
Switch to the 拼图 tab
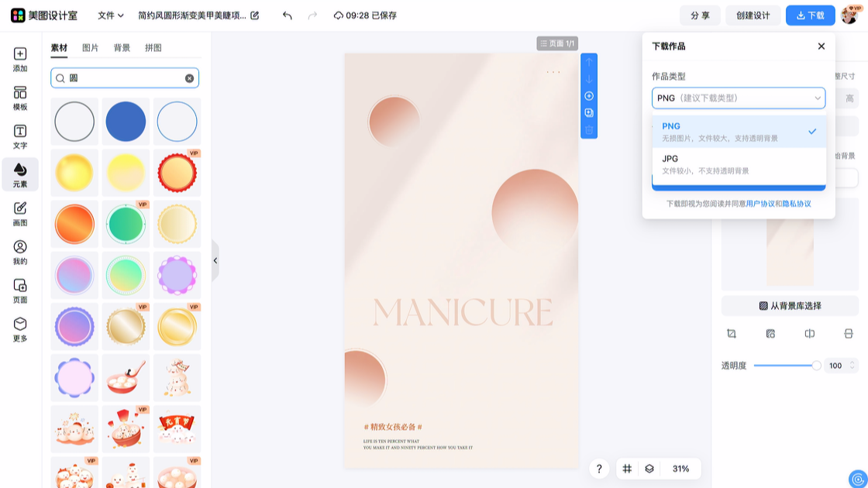click(153, 48)
